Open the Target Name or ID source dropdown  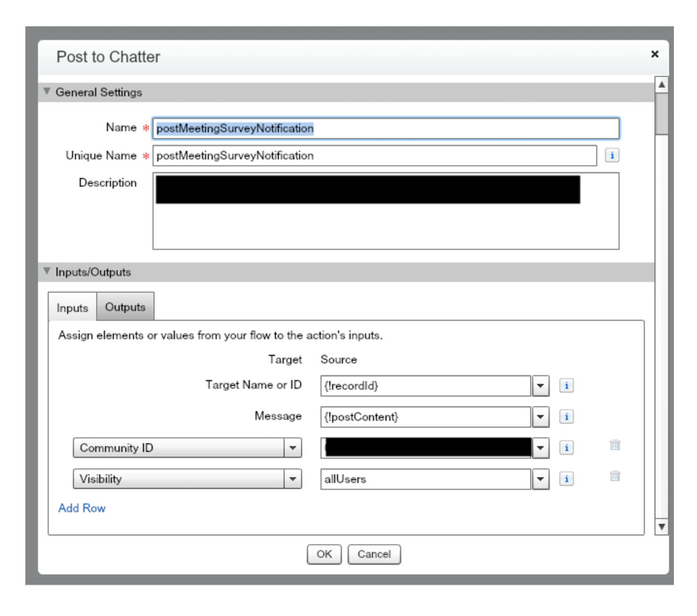coord(540,386)
